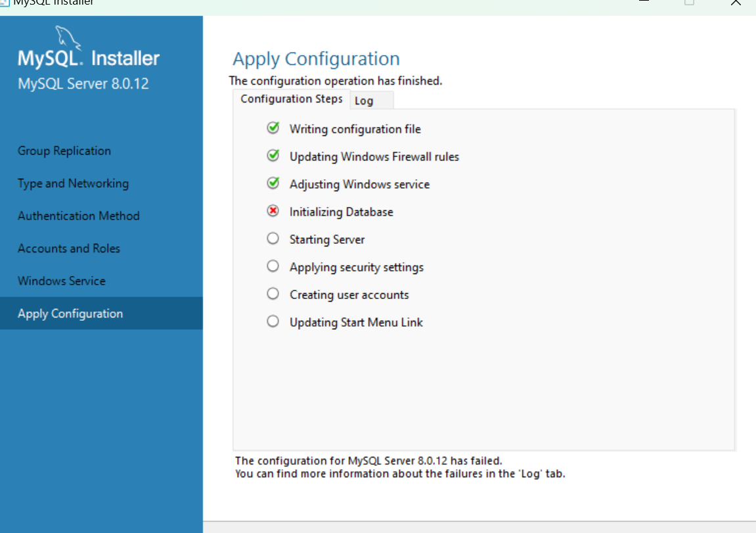
Task: Click the 'Starting Server' step text
Action: tap(327, 239)
